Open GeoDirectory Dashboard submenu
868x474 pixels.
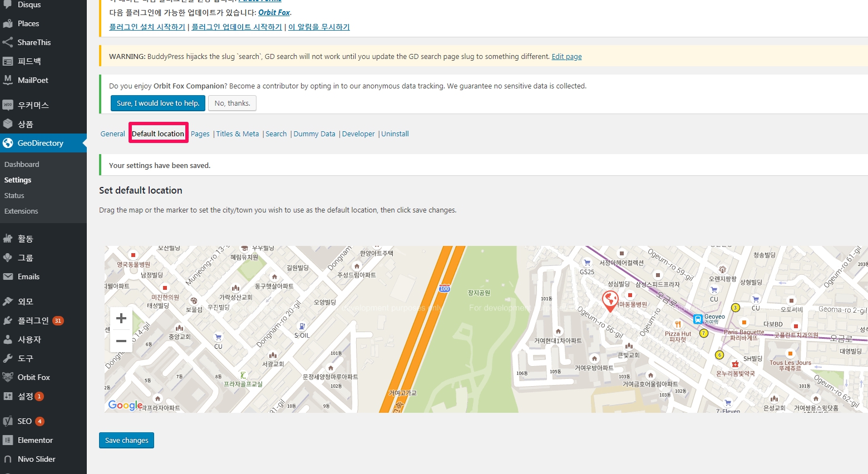pos(22,164)
